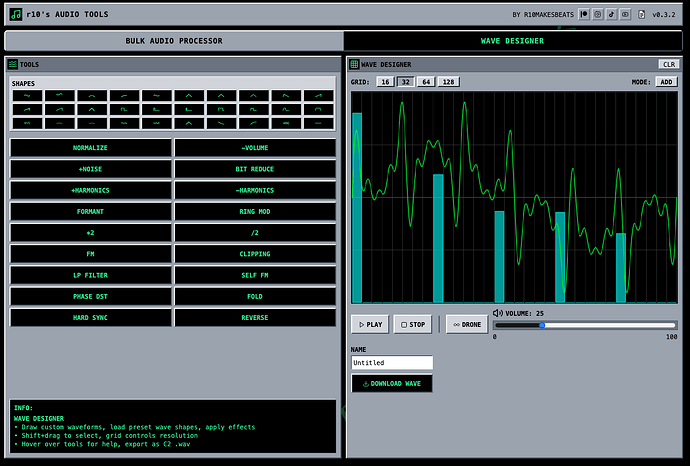Image resolution: width=690 pixels, height=466 pixels.
Task: Open the TikTok link icon
Action: coord(611,15)
